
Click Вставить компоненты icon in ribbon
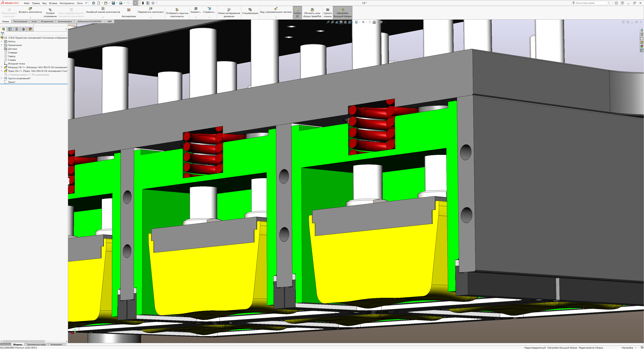[x=30, y=9]
